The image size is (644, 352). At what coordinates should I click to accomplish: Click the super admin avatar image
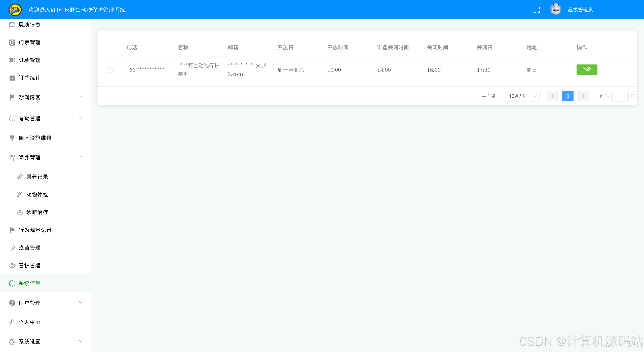click(556, 9)
